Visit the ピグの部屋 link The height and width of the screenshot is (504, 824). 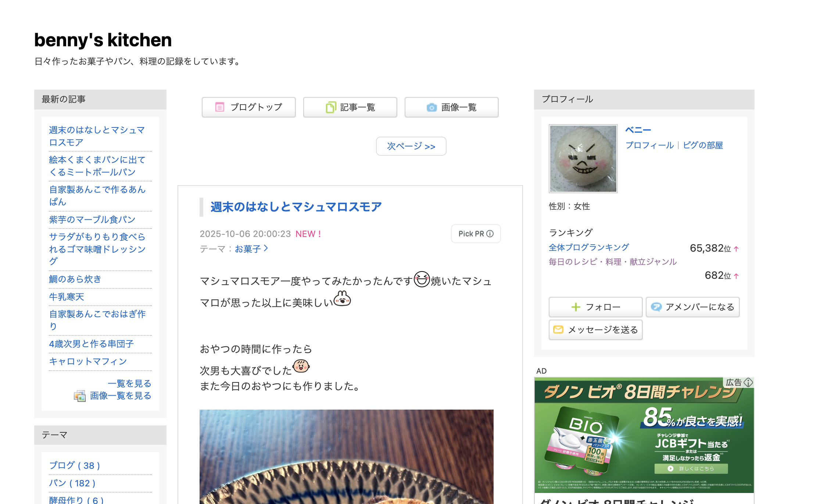click(x=703, y=145)
